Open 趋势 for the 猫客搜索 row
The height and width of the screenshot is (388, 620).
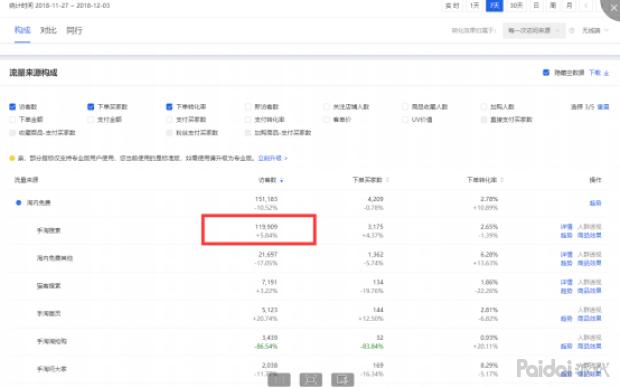[x=566, y=291]
